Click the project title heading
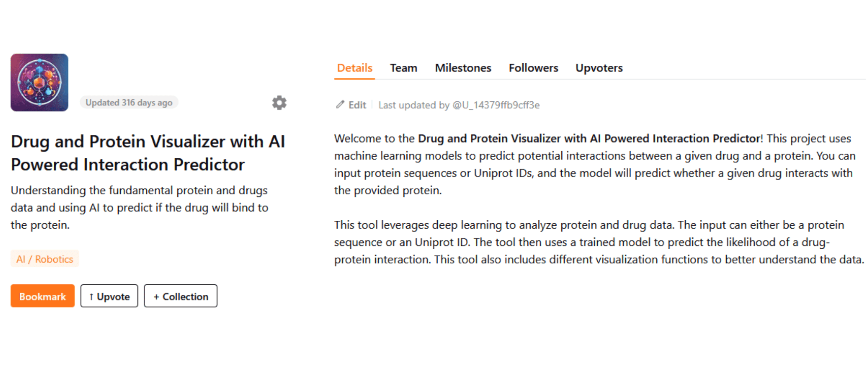Viewport: 868px width, 372px height. click(x=148, y=153)
